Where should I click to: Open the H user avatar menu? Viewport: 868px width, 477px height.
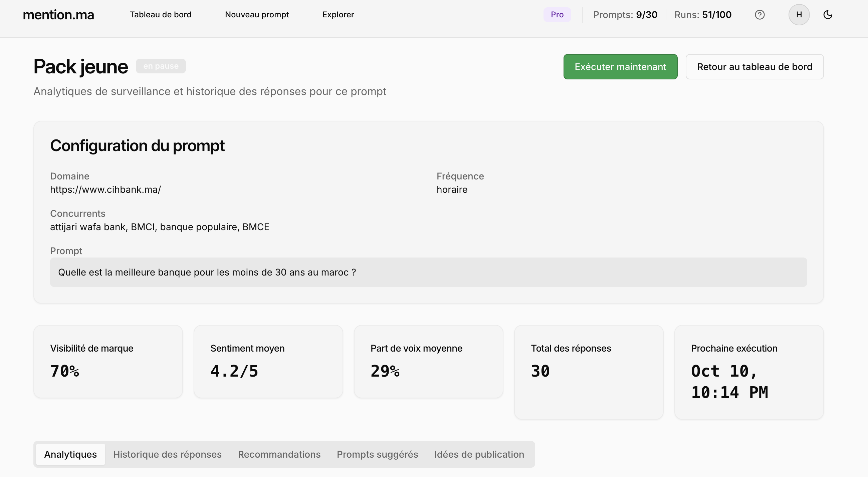(799, 15)
